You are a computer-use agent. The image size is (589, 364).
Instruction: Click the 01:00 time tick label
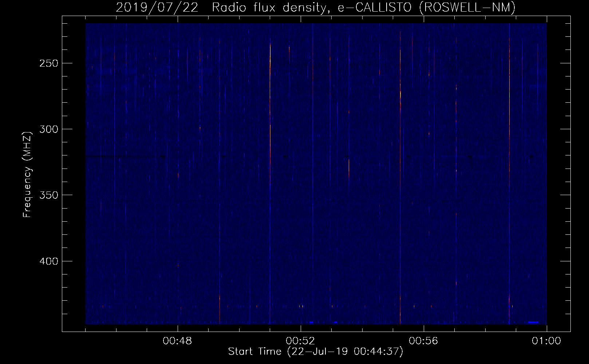pos(546,341)
